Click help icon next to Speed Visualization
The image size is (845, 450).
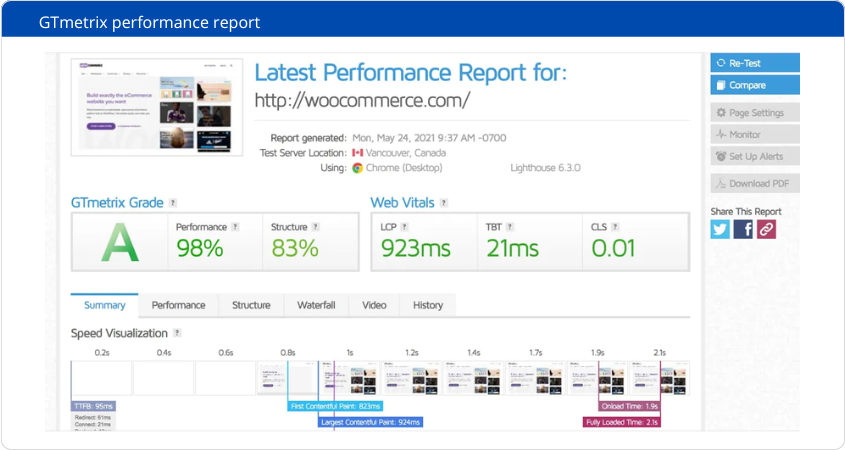[177, 333]
